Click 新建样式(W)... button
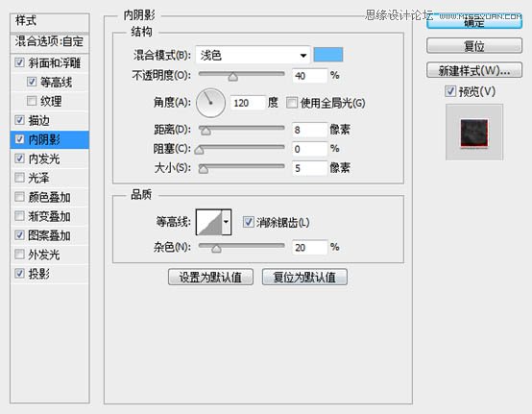The width and height of the screenshot is (532, 414). [474, 70]
